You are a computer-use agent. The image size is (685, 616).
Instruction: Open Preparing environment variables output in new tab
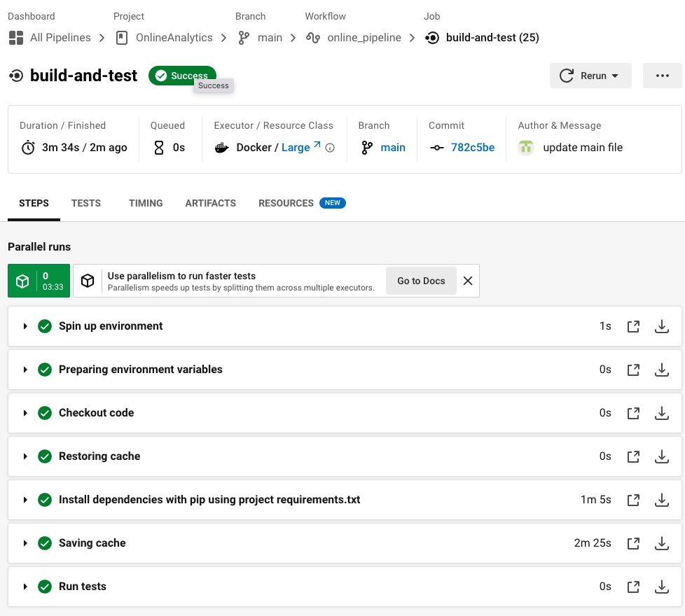tap(633, 370)
